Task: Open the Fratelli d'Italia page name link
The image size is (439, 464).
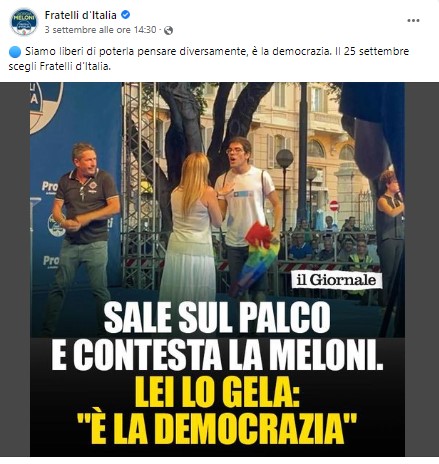Action: click(81, 15)
